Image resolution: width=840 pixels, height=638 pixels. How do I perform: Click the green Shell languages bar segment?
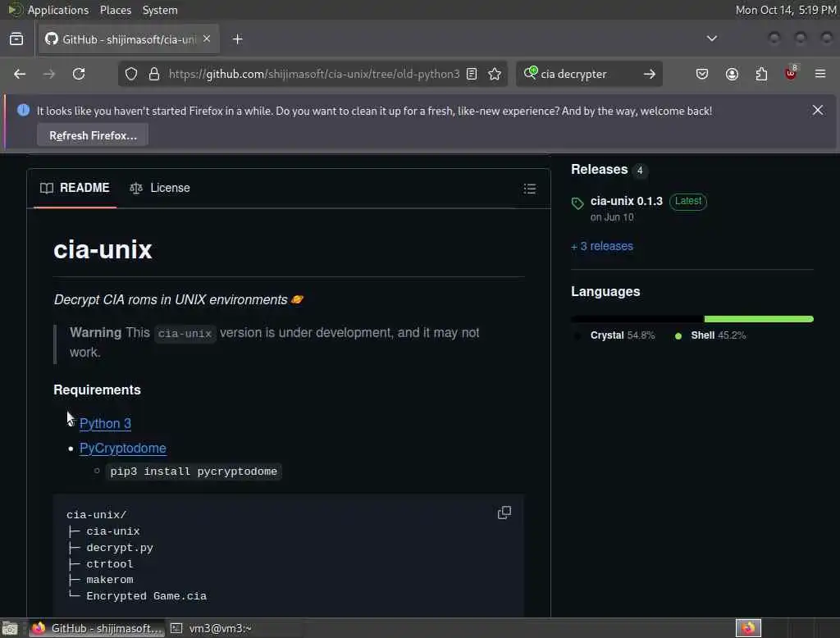click(x=759, y=319)
